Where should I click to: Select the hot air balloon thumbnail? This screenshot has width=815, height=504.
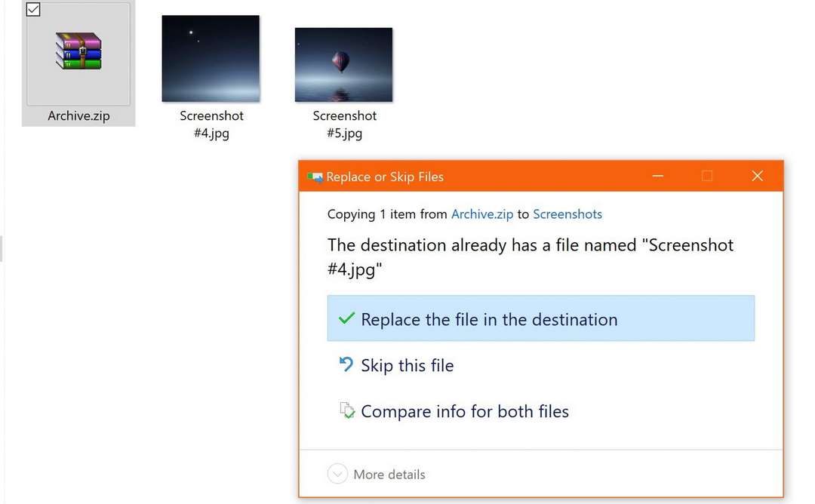tap(343, 64)
